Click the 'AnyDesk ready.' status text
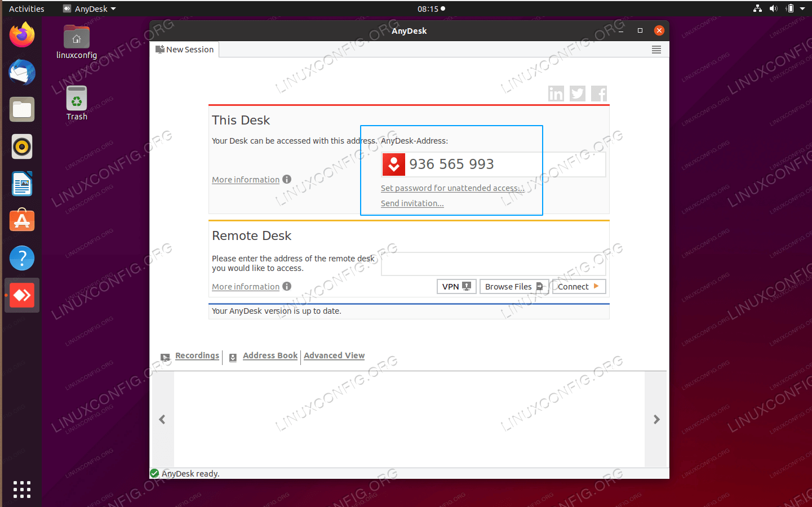Viewport: 812px width, 507px height. point(190,474)
